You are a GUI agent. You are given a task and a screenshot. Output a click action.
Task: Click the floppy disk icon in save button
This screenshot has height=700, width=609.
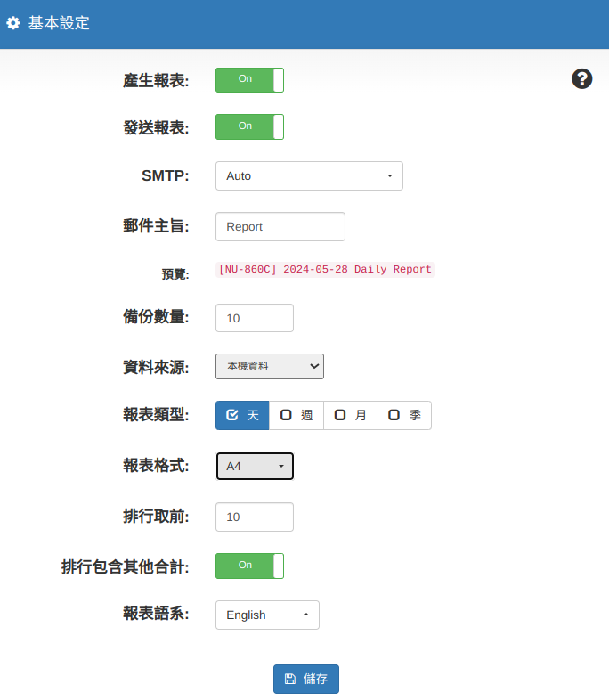click(289, 679)
